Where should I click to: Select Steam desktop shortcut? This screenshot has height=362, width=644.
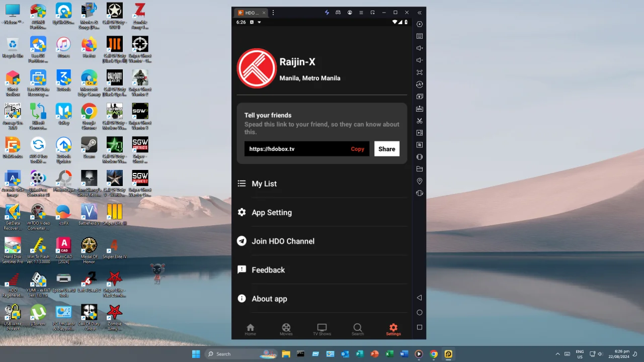click(x=89, y=148)
